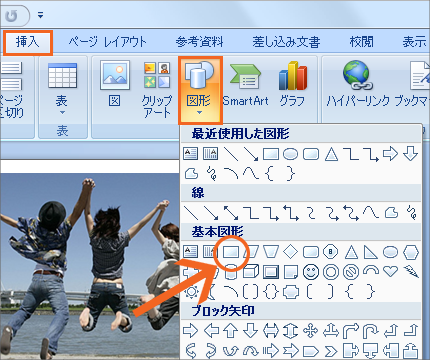
Task: Insert the heart shape
Action: click(x=391, y=271)
